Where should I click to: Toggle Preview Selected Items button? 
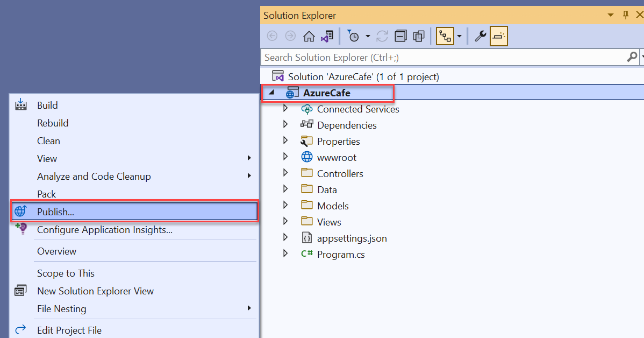tap(499, 36)
